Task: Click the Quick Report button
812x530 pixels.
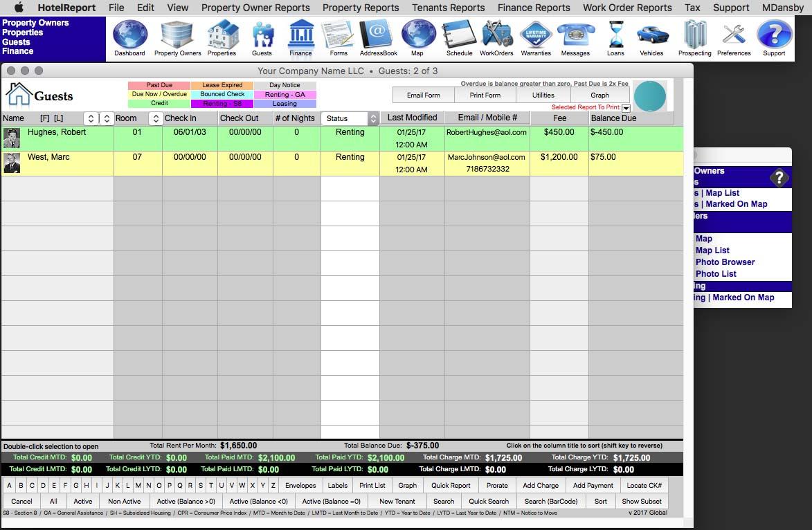Action: (x=451, y=486)
